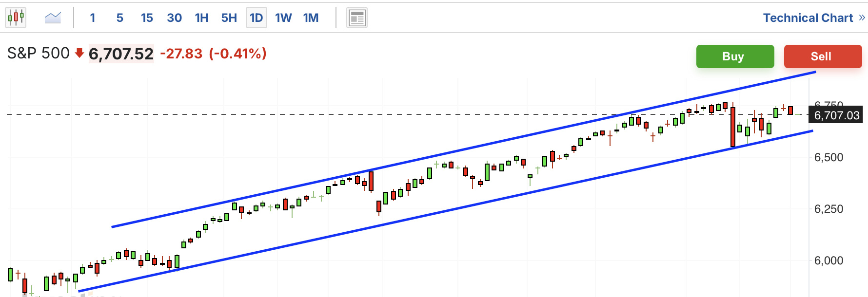Click the Technical Chart double-arrow icon
Viewport: 868px width, 297px height.
click(862, 18)
